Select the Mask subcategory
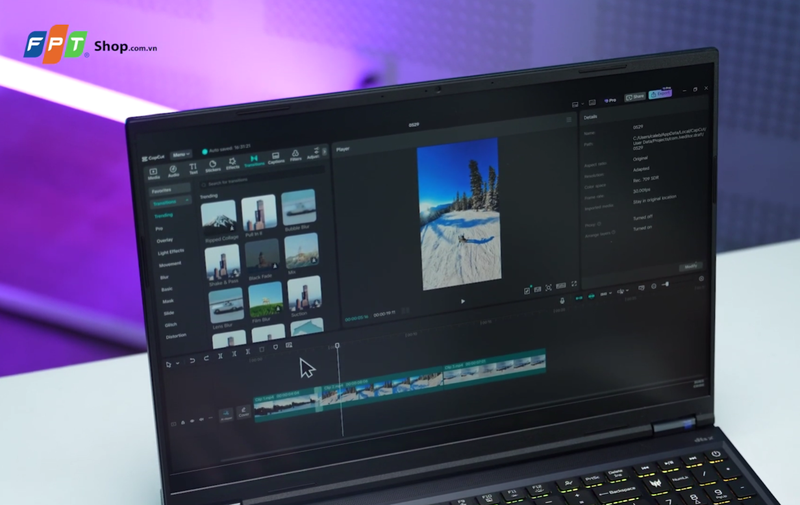This screenshot has height=505, width=800. click(x=168, y=301)
